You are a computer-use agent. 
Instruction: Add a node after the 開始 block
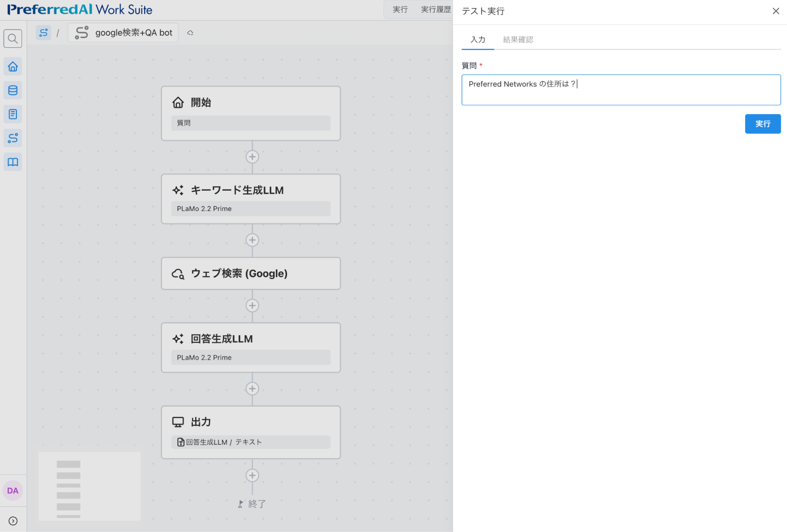252,157
